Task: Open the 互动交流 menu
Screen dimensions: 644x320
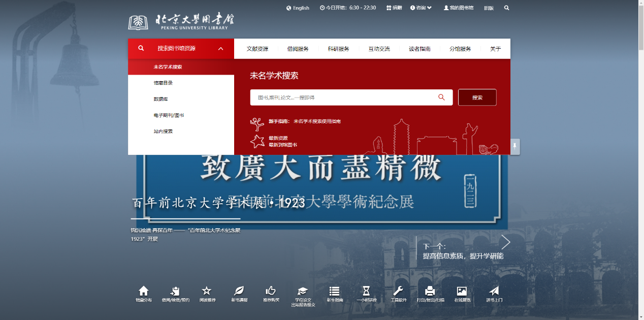Action: (x=379, y=49)
